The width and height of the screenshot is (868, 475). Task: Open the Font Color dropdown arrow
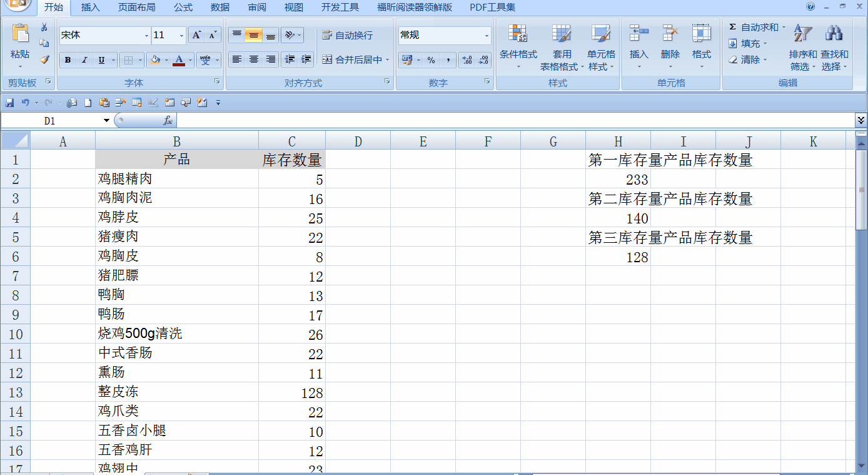click(190, 60)
